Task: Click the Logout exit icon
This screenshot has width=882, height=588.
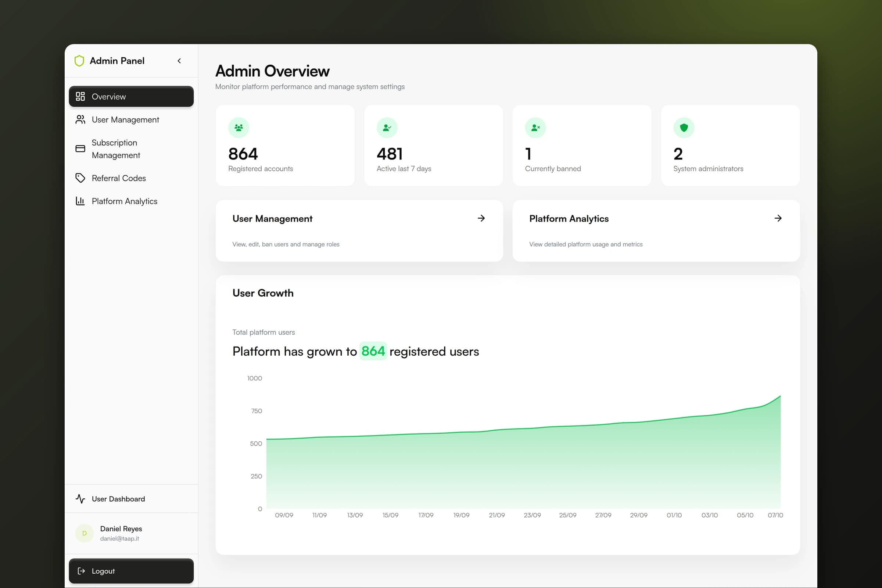Action: point(81,571)
